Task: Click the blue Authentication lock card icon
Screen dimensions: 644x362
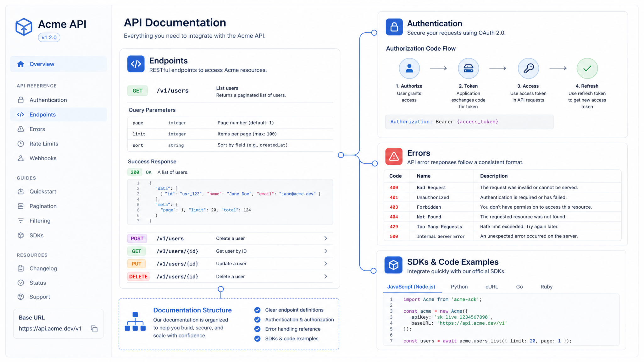Action: [394, 27]
